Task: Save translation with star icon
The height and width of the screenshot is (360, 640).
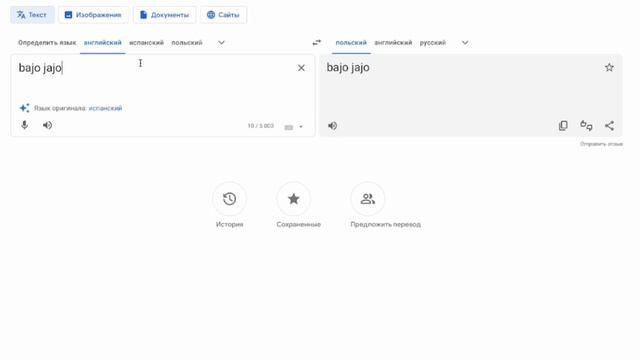Action: (x=609, y=68)
